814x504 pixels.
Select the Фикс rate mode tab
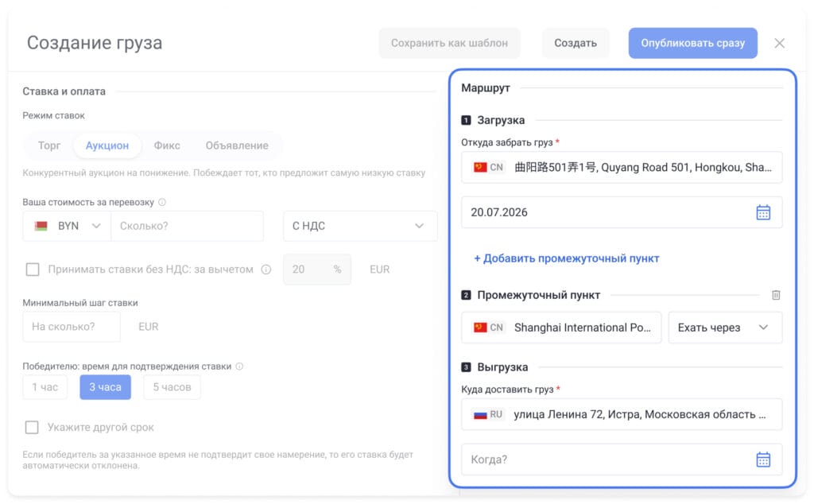(167, 145)
